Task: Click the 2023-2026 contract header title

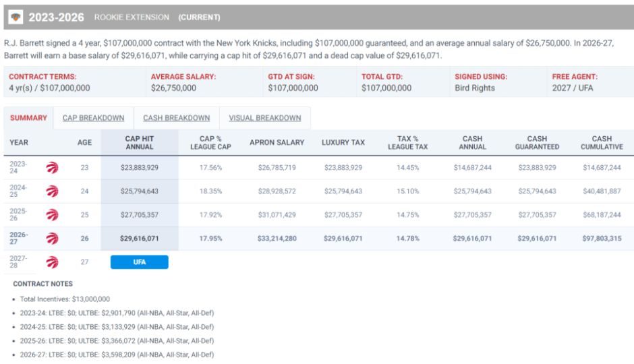Action: point(56,18)
